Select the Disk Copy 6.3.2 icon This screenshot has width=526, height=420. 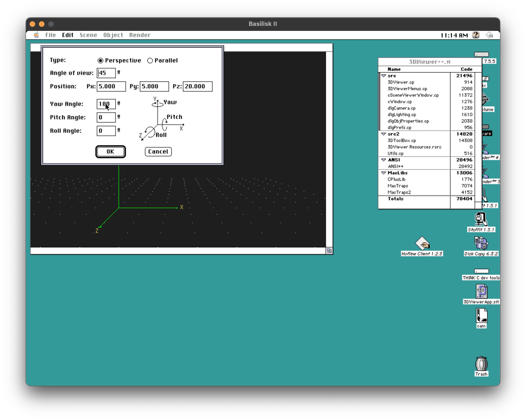point(481,246)
